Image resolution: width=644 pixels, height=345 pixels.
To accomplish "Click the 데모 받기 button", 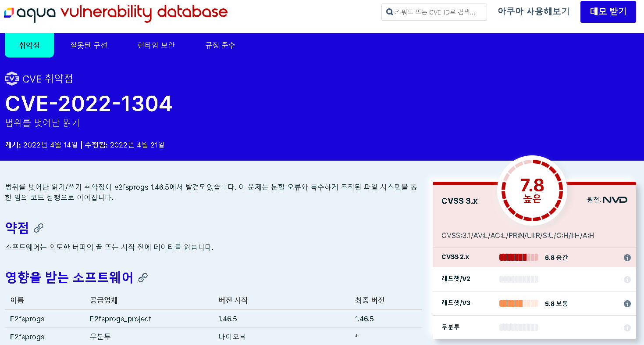I will 608,12.
